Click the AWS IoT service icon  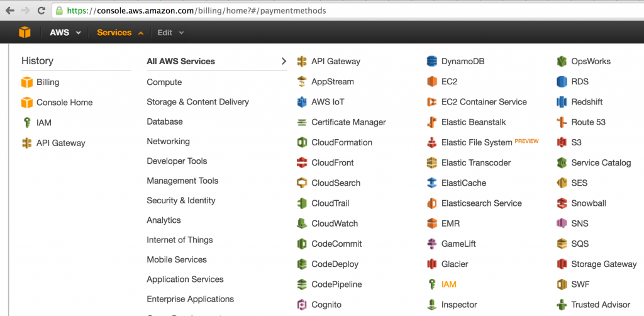[x=302, y=102]
